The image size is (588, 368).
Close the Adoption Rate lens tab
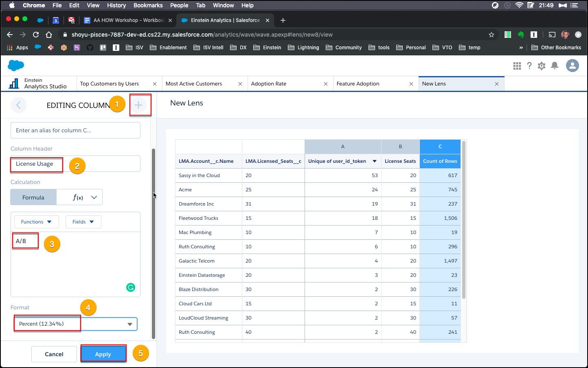326,84
